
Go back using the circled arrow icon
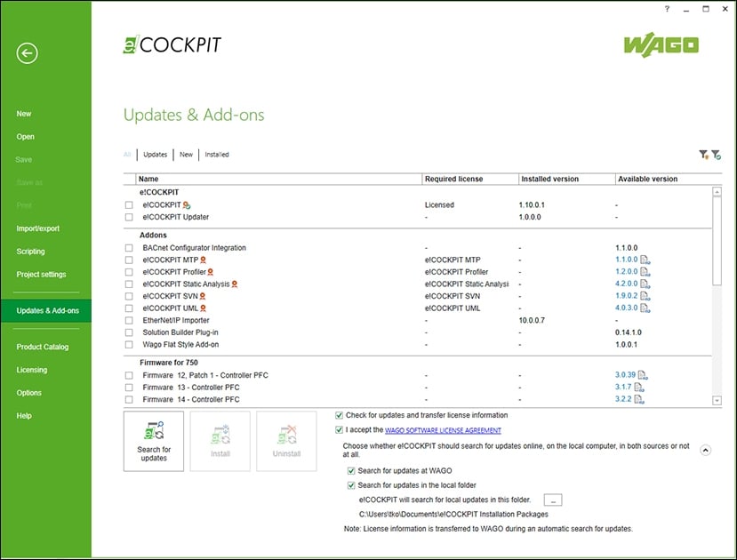tap(27, 53)
